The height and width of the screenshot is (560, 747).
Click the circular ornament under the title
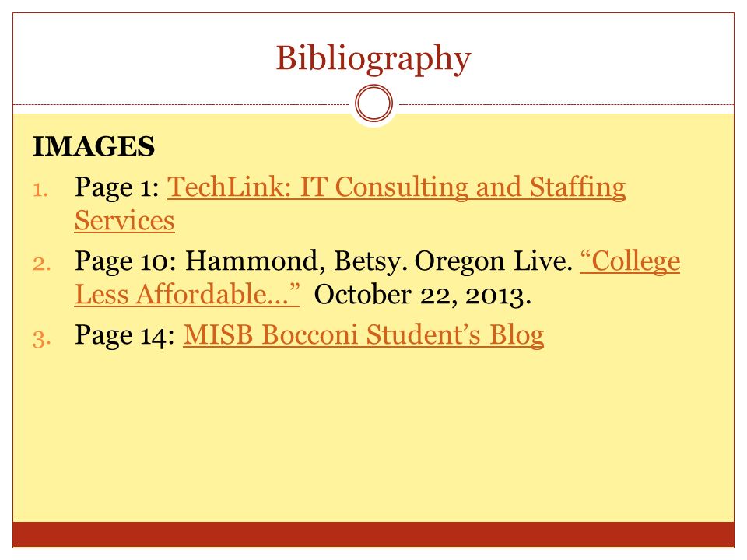coord(374,103)
